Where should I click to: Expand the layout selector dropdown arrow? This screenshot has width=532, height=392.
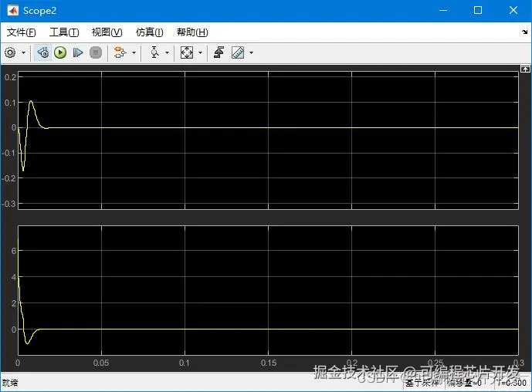click(134, 52)
